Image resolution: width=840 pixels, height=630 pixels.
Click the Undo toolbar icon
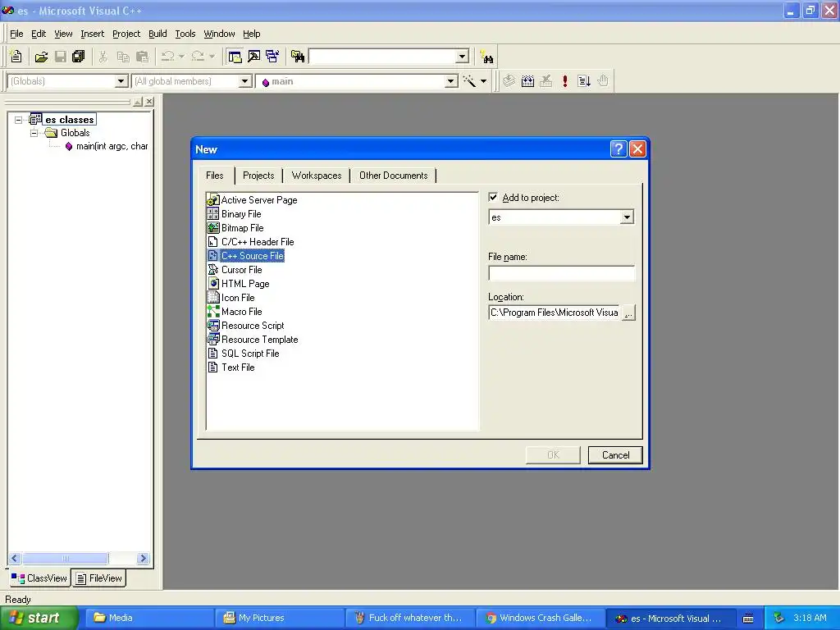[167, 57]
